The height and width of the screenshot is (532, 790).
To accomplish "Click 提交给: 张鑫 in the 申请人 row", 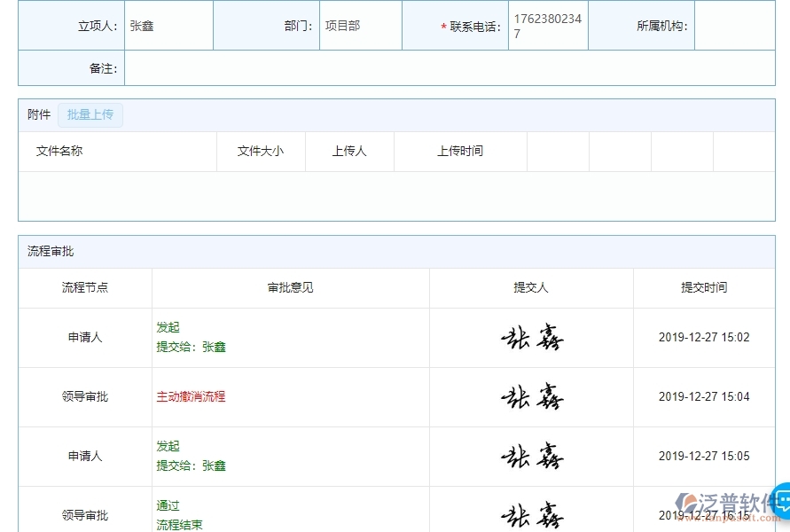I will 191,347.
